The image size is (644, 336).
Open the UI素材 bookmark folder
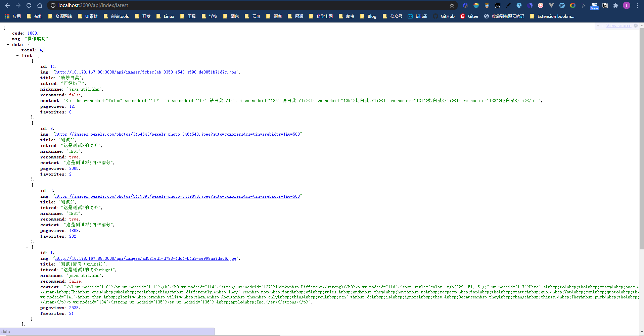[x=88, y=16]
